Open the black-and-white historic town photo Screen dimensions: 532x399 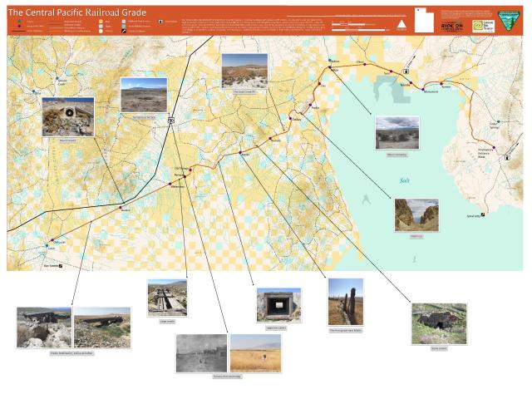[201, 353]
